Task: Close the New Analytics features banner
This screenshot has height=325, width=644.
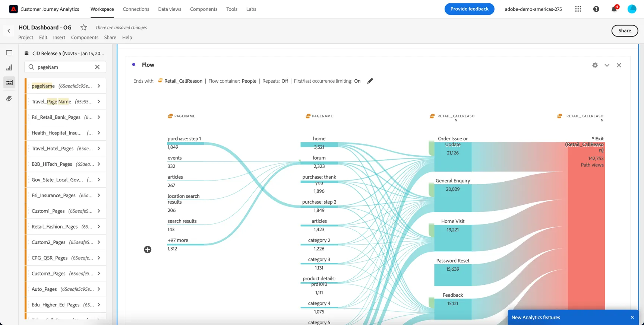Action: (632, 318)
